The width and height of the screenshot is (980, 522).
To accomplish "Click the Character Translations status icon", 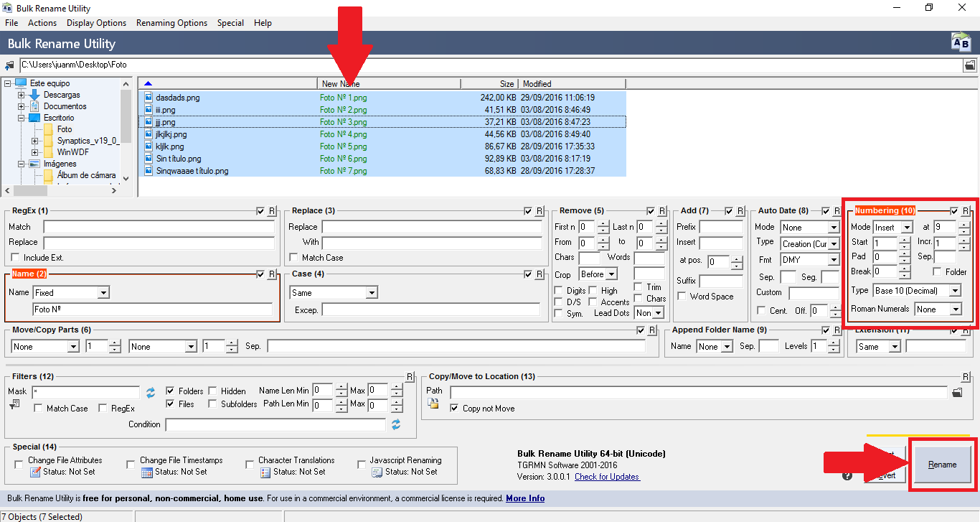I will pyautogui.click(x=265, y=472).
